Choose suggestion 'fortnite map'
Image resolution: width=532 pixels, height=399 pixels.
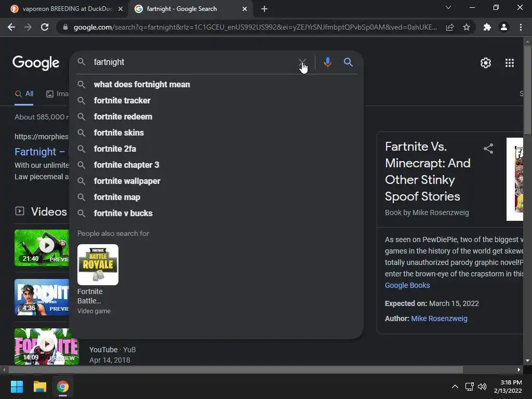[117, 197]
